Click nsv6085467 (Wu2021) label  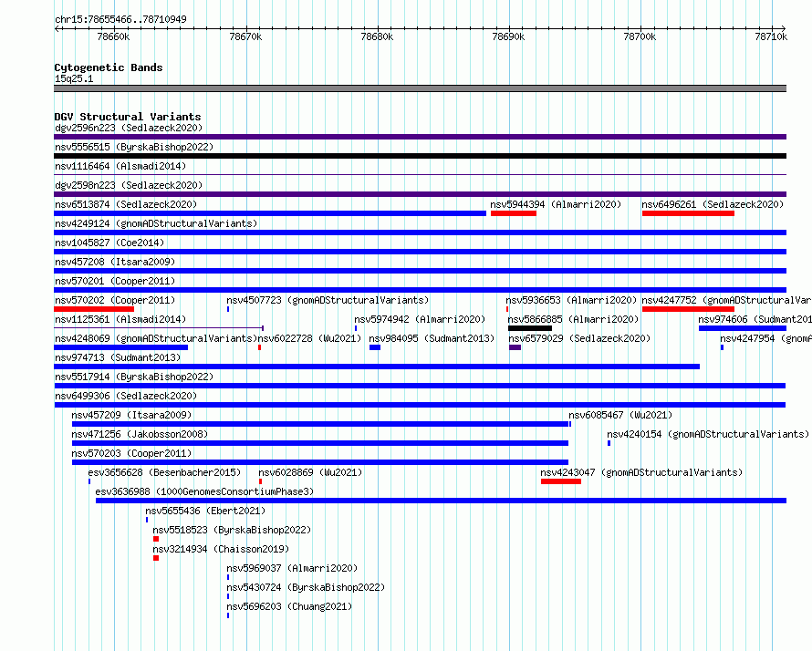click(620, 415)
